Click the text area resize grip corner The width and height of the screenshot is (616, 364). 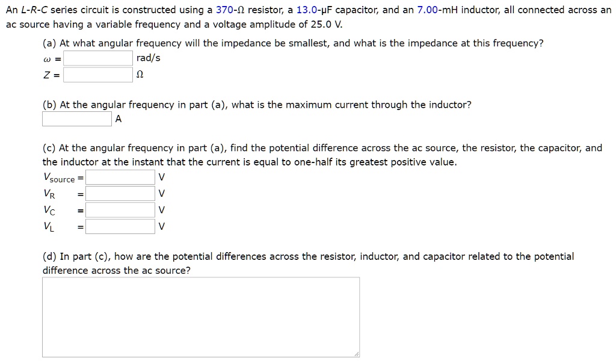click(x=356, y=354)
